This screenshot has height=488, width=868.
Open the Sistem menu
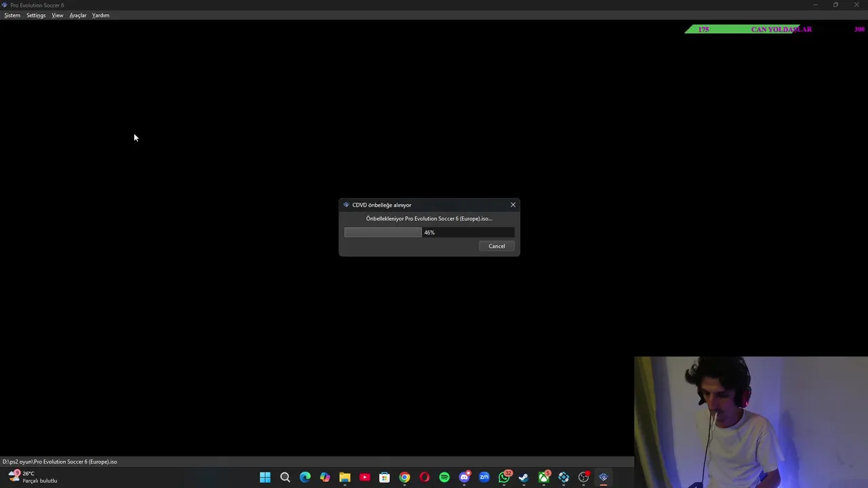click(x=12, y=15)
